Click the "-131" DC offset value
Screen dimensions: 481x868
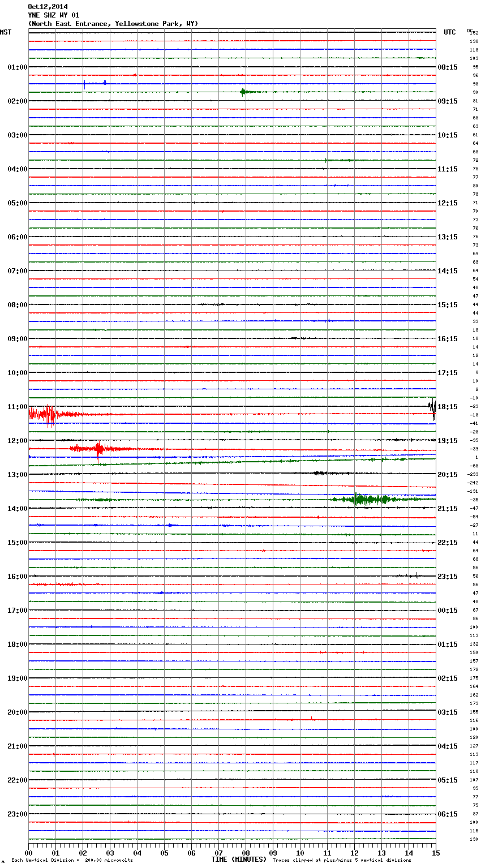point(473,492)
